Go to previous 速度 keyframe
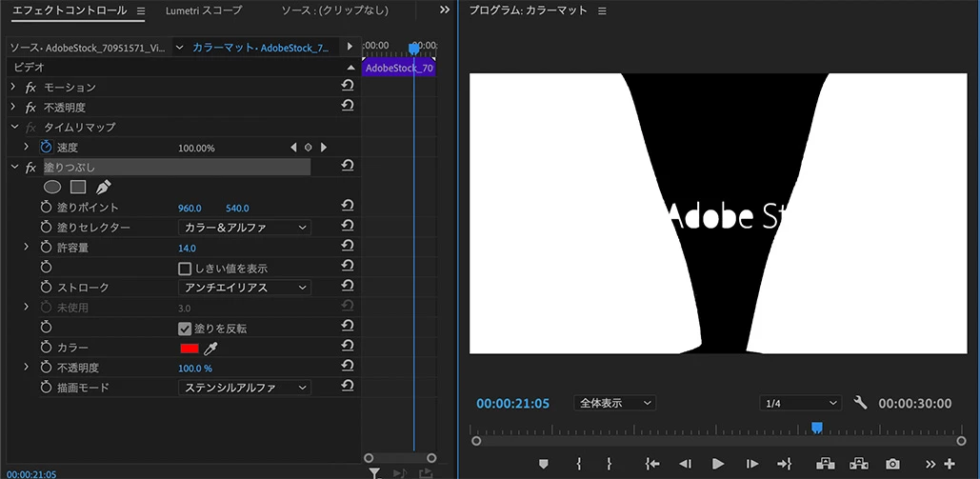Screen dimensions: 980x479 [293, 148]
